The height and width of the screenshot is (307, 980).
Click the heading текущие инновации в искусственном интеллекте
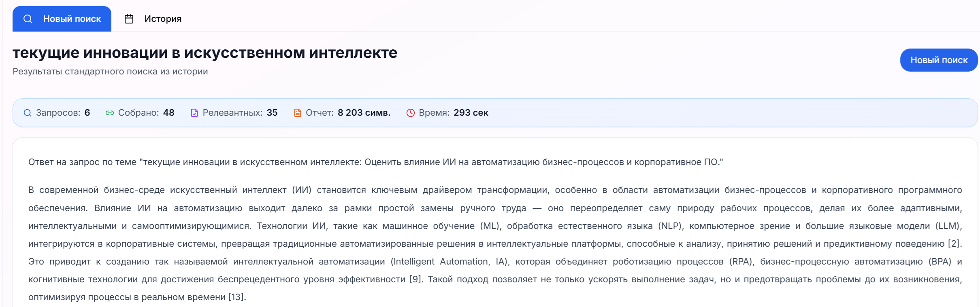pyautogui.click(x=205, y=53)
